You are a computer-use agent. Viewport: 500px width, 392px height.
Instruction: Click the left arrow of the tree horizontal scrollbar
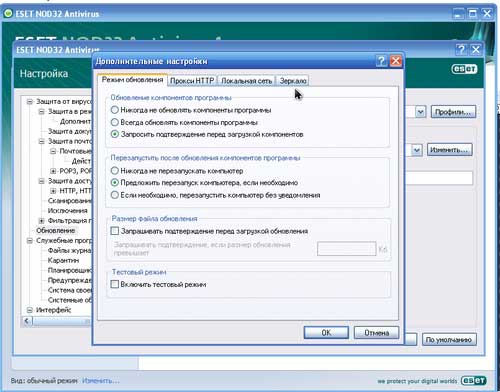pos(27,321)
